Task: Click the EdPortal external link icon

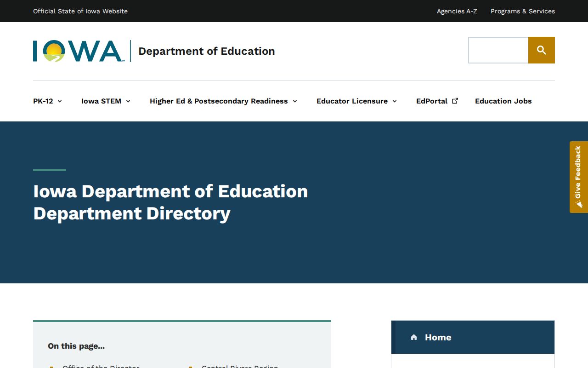Action: click(455, 101)
